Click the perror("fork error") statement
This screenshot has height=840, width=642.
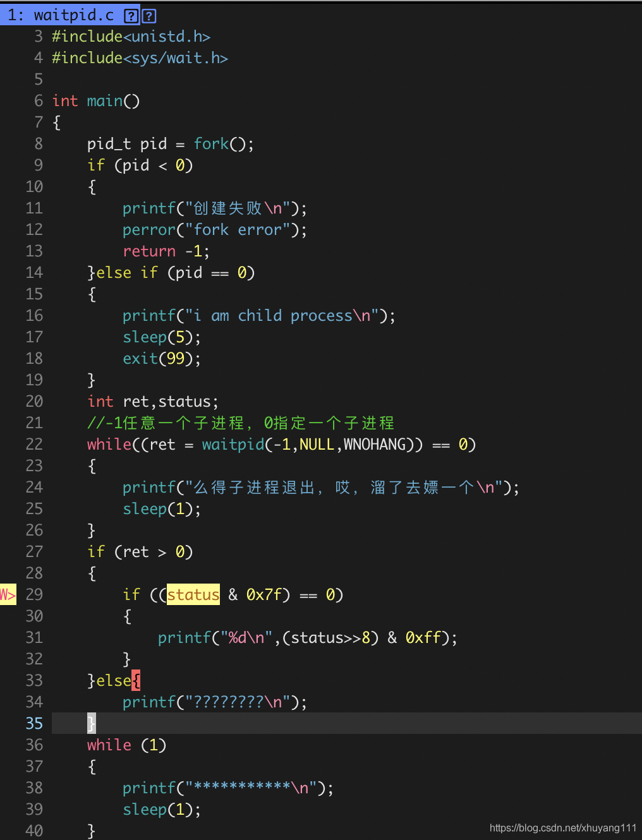click(215, 229)
